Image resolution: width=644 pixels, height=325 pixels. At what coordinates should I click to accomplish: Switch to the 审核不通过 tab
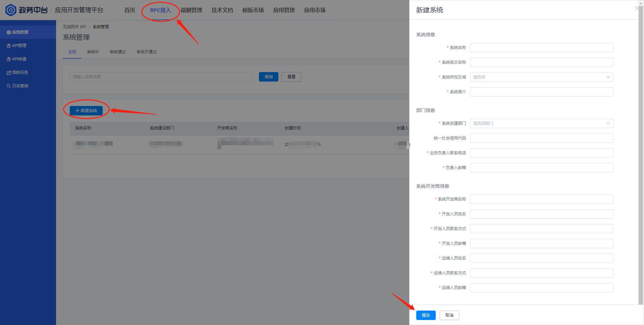tap(147, 52)
